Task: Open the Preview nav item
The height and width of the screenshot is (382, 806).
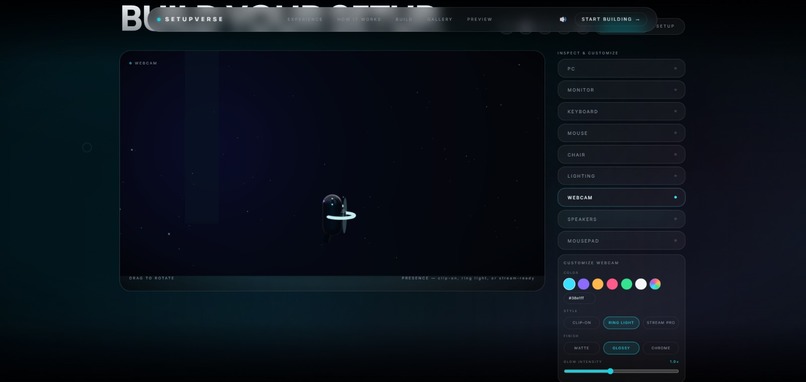Action: [x=480, y=20]
